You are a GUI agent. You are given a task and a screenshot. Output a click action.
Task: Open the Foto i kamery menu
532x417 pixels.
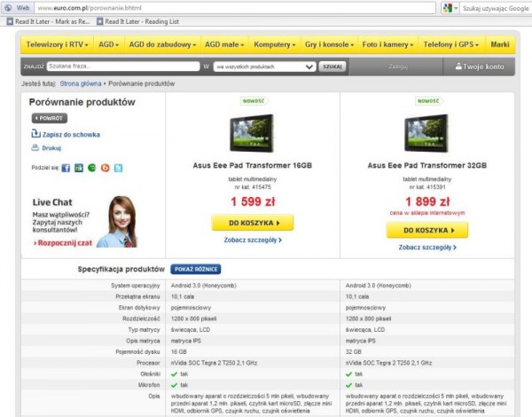pos(387,43)
